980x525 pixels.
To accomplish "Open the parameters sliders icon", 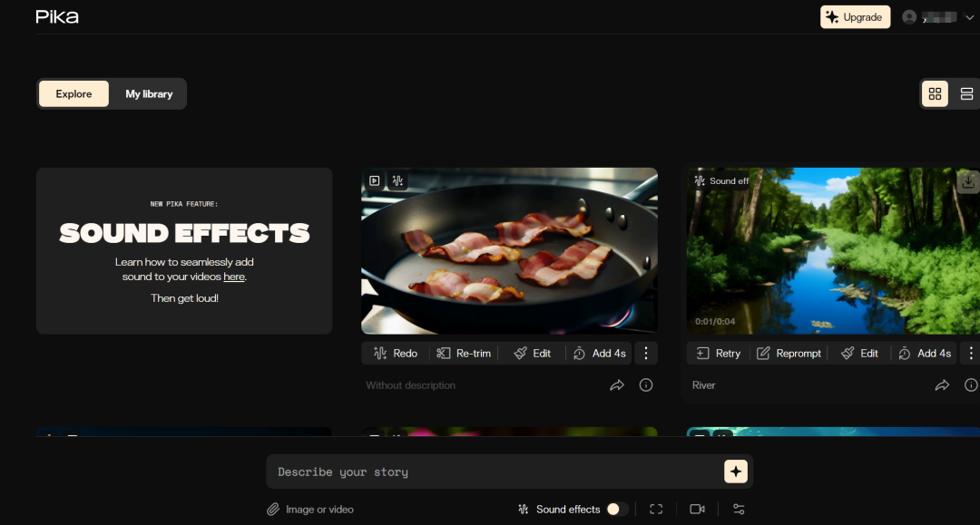I will pos(739,510).
